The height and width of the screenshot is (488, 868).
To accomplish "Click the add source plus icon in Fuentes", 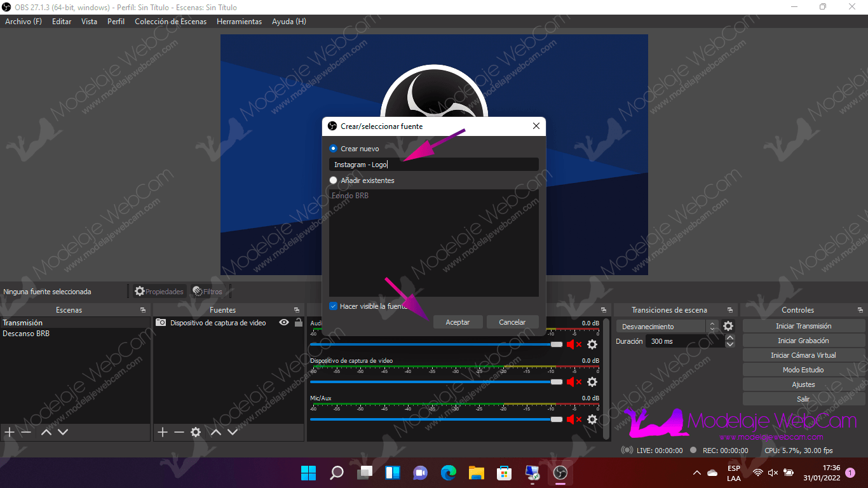I will click(x=163, y=432).
